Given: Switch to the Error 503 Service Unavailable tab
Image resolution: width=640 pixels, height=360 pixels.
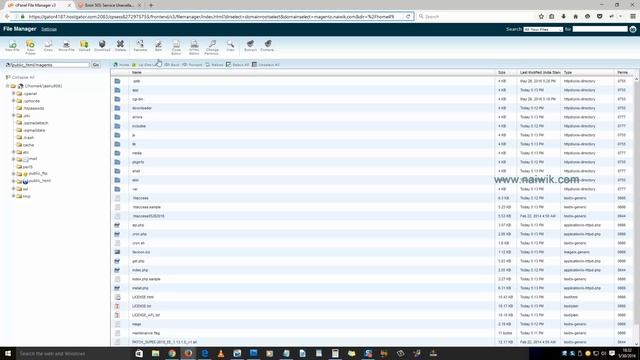Looking at the screenshot, I should coord(109,5).
